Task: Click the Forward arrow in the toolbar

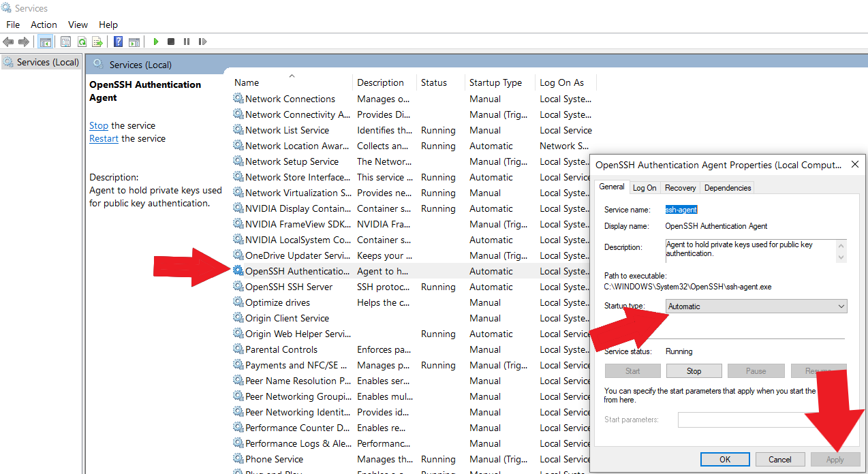Action: pyautogui.click(x=24, y=42)
